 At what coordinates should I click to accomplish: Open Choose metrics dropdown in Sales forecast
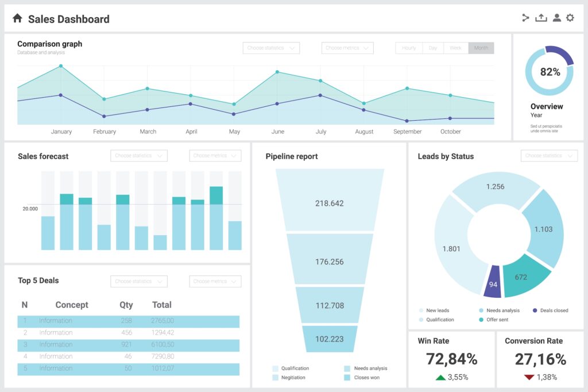[x=215, y=155]
